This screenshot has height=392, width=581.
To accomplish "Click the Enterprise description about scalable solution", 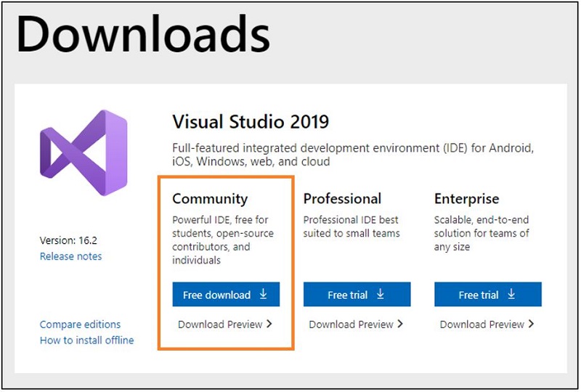I will 482,233.
